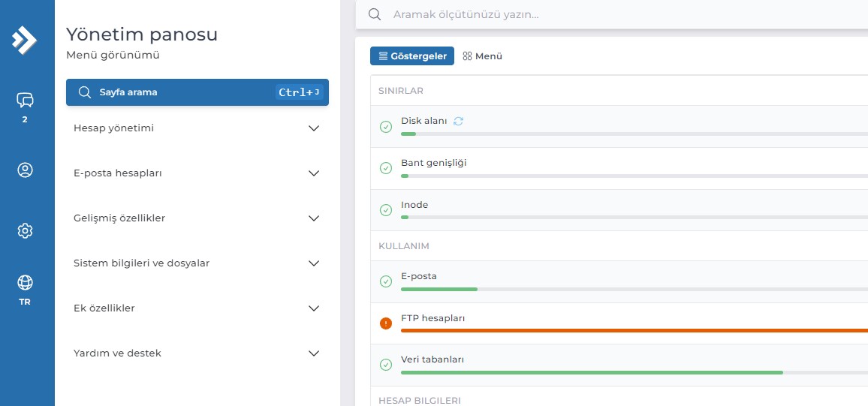Viewport: 868px width, 406px height.
Task: Switch to the Göstergeler view tab
Action: [x=412, y=56]
